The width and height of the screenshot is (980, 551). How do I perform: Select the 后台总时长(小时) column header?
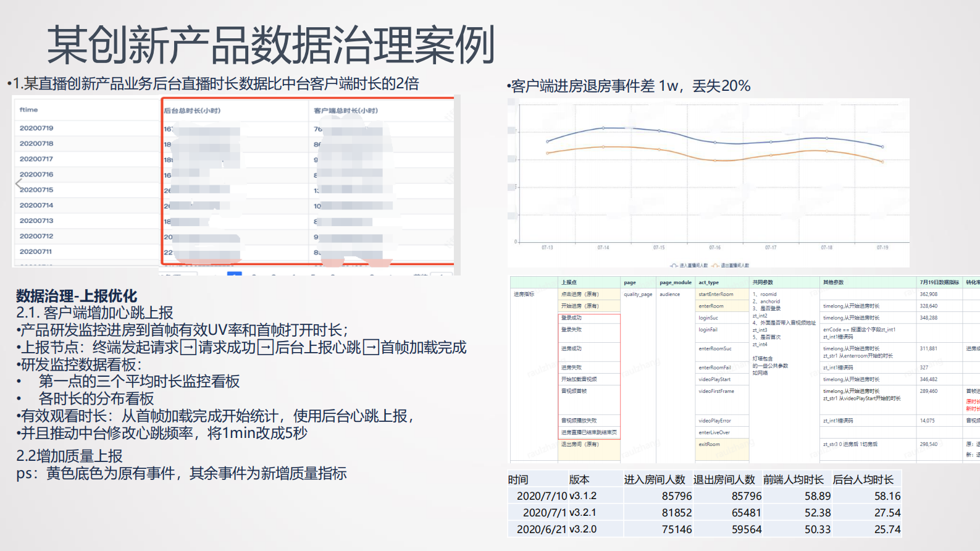point(192,111)
